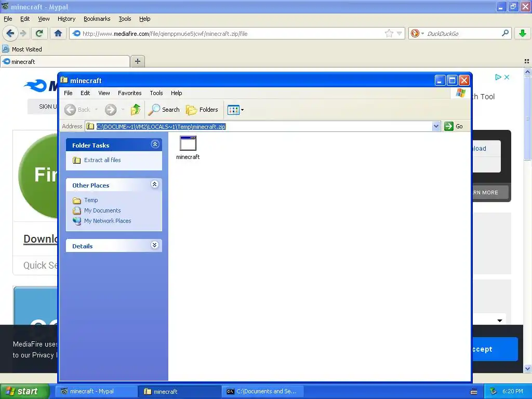
Task: Click the system tray security icon
Action: coord(494,392)
